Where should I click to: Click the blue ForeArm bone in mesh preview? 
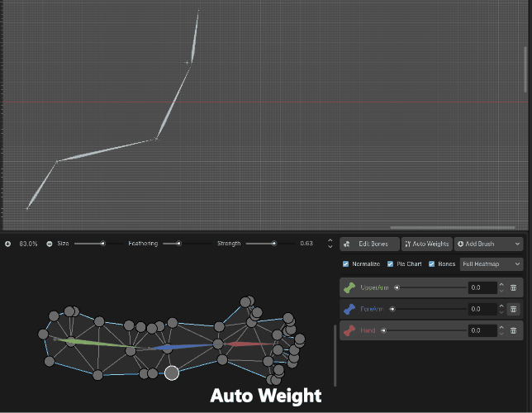point(182,347)
